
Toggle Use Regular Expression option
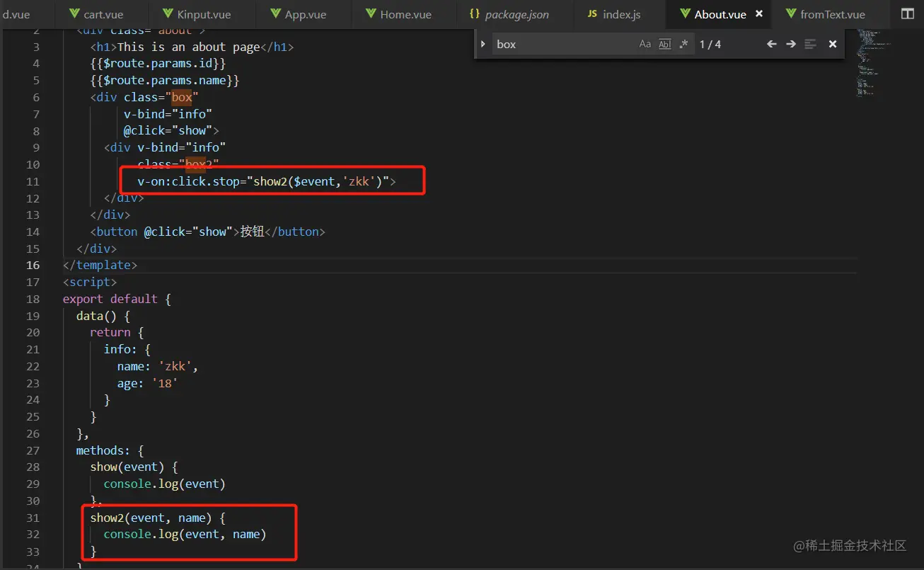683,44
